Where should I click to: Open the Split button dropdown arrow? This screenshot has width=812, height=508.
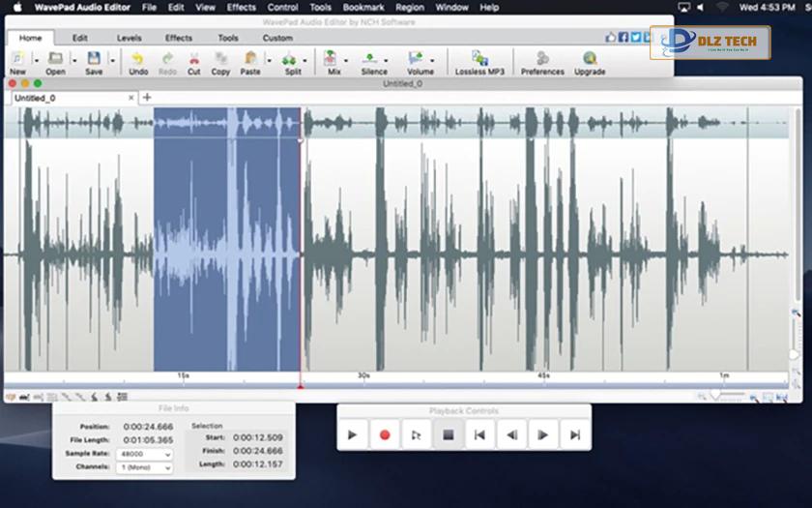(304, 60)
